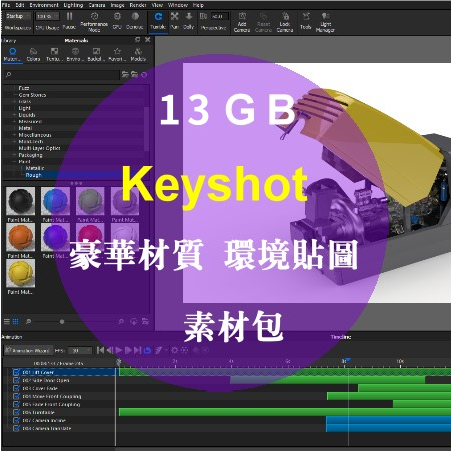
Task: Open the Lighting menu
Action: 73,5
